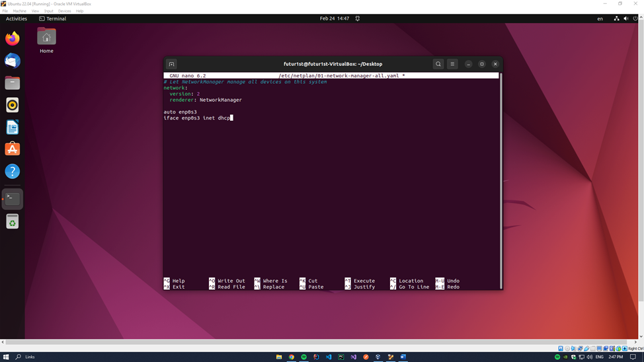The height and width of the screenshot is (362, 644).
Task: Click the Windows Start button
Action: (6, 357)
